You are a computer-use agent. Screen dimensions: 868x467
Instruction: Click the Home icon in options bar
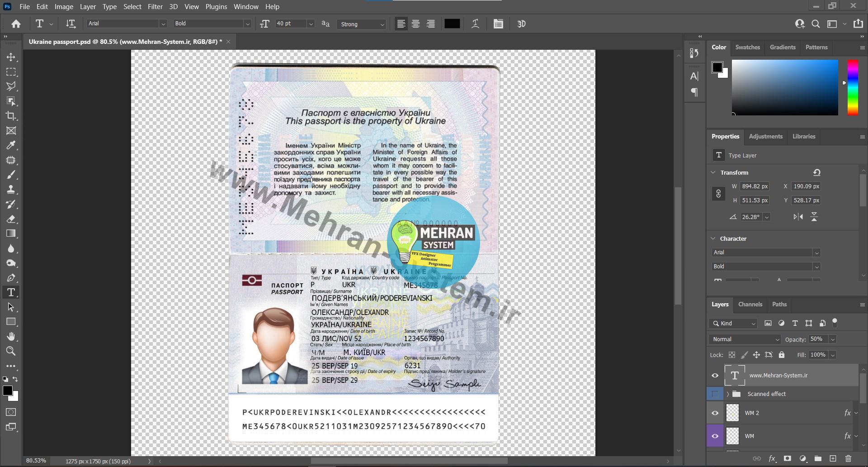tap(16, 24)
